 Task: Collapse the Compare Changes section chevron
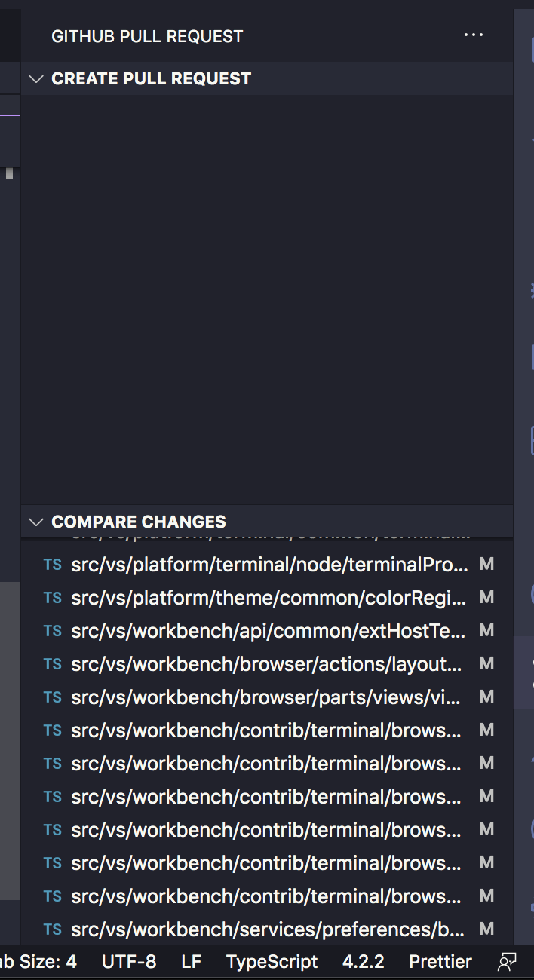pos(35,522)
